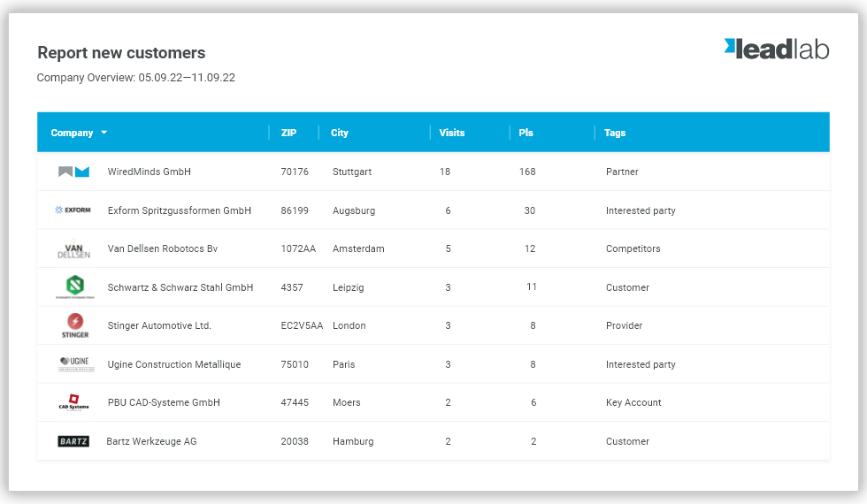
Task: Click the Ugine logo
Action: (76, 363)
